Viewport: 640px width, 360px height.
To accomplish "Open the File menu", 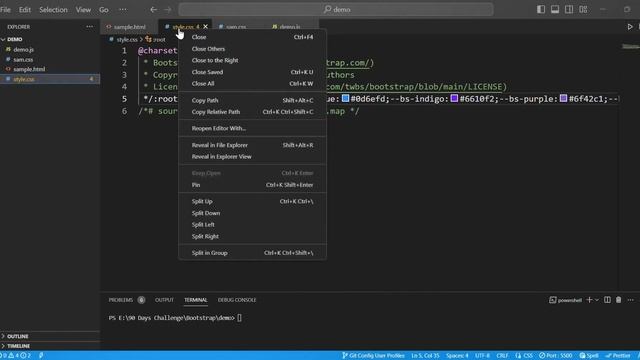I will tap(5, 9).
